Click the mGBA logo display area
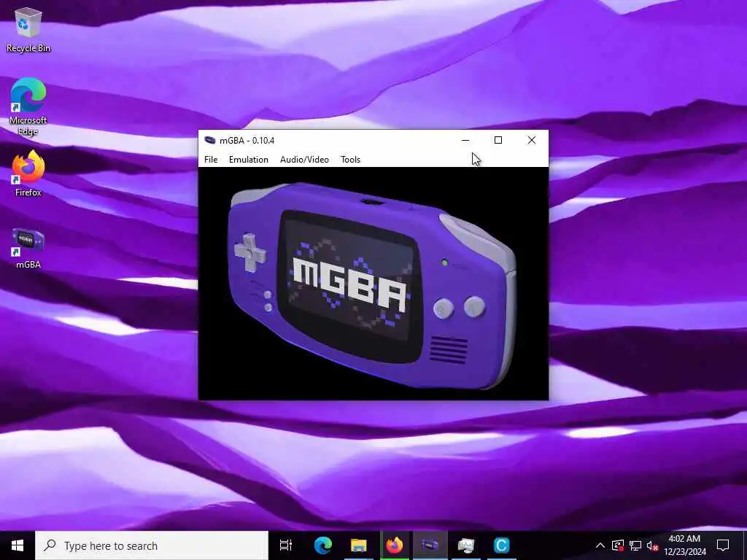This screenshot has width=747, height=560. click(x=373, y=284)
